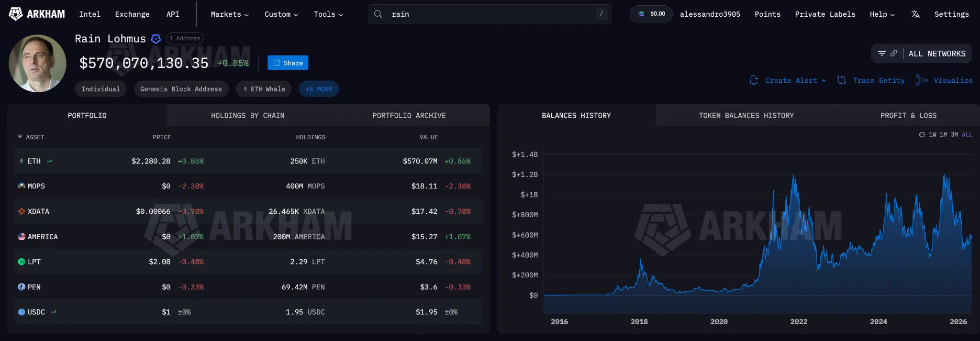Click the MOPS token icon
The image size is (980, 341).
click(x=22, y=186)
